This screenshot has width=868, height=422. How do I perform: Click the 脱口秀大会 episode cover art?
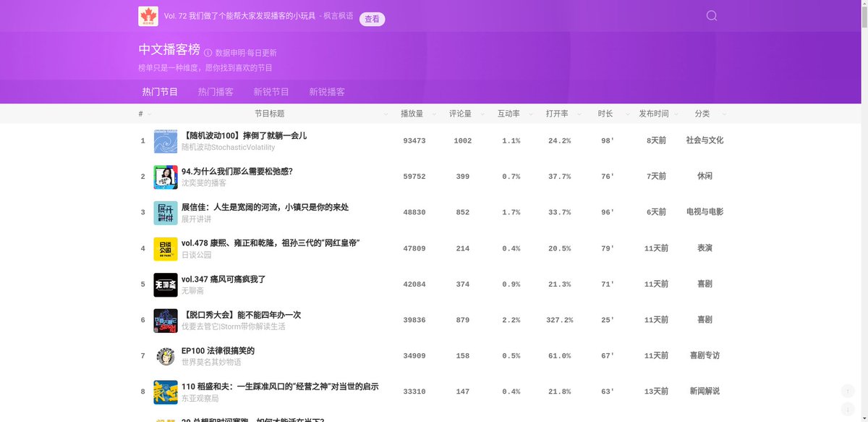165,319
